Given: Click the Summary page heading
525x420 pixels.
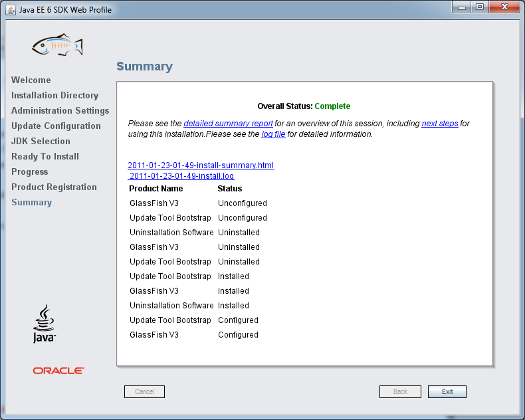Looking at the screenshot, I should [145, 66].
